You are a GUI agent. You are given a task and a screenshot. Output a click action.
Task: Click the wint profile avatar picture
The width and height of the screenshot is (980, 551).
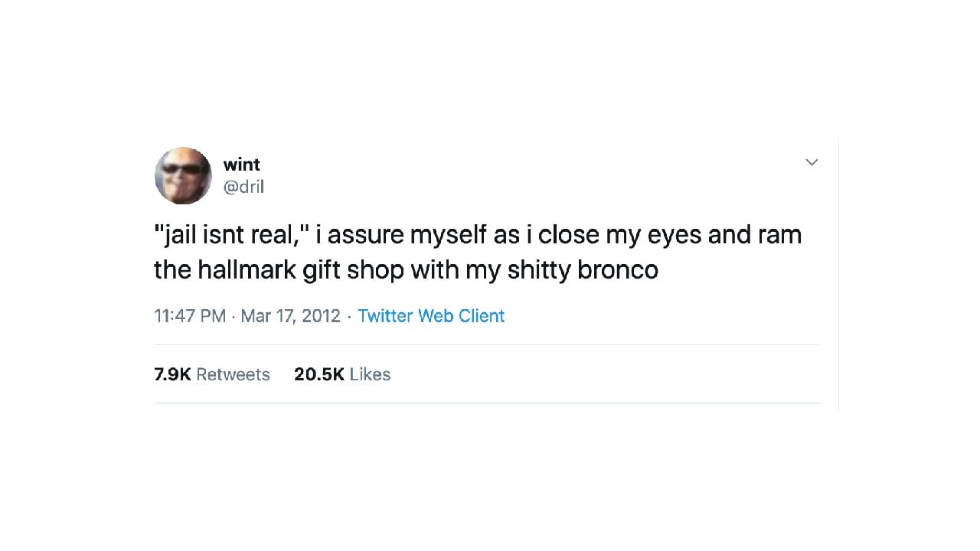[183, 176]
